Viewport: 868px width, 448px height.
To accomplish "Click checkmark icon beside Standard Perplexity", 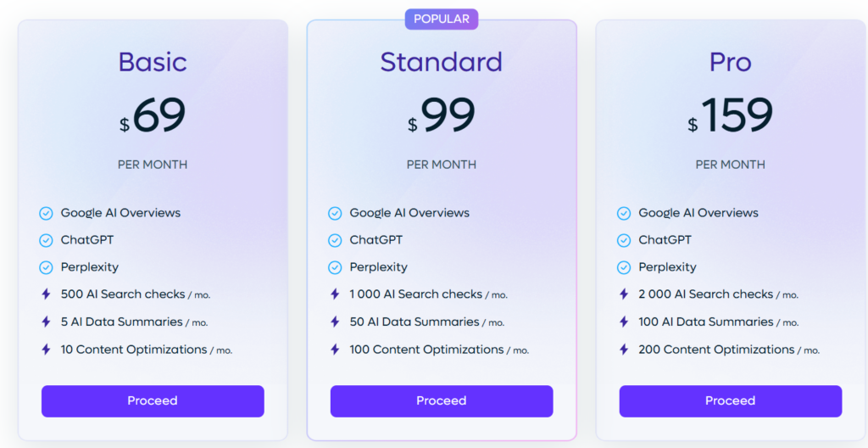I will click(x=335, y=267).
